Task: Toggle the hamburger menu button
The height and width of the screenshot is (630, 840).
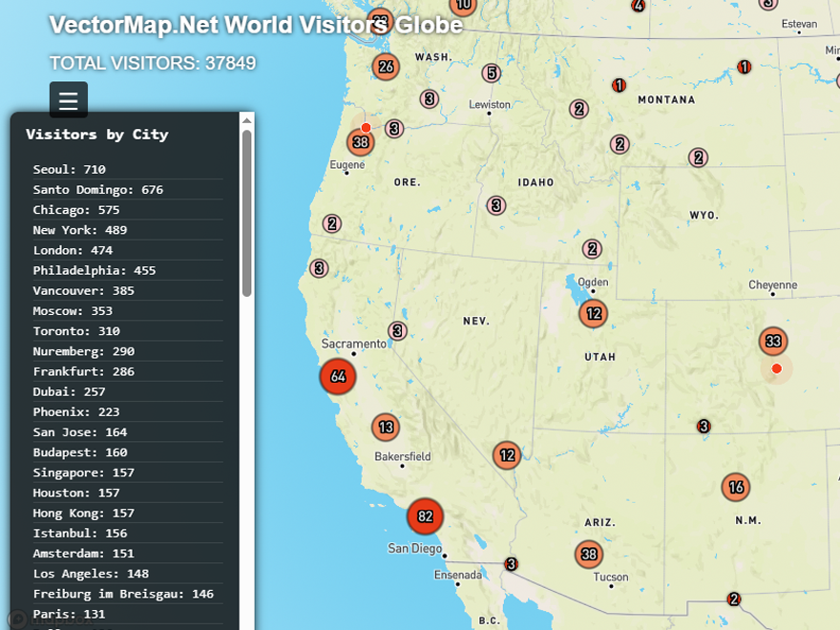Action: pyautogui.click(x=68, y=100)
